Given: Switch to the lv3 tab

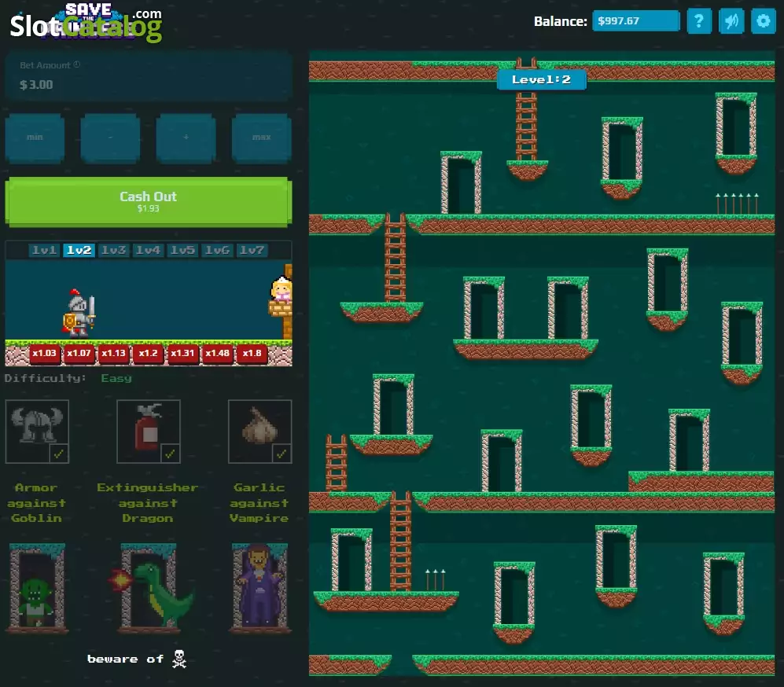Looking at the screenshot, I should [x=113, y=250].
